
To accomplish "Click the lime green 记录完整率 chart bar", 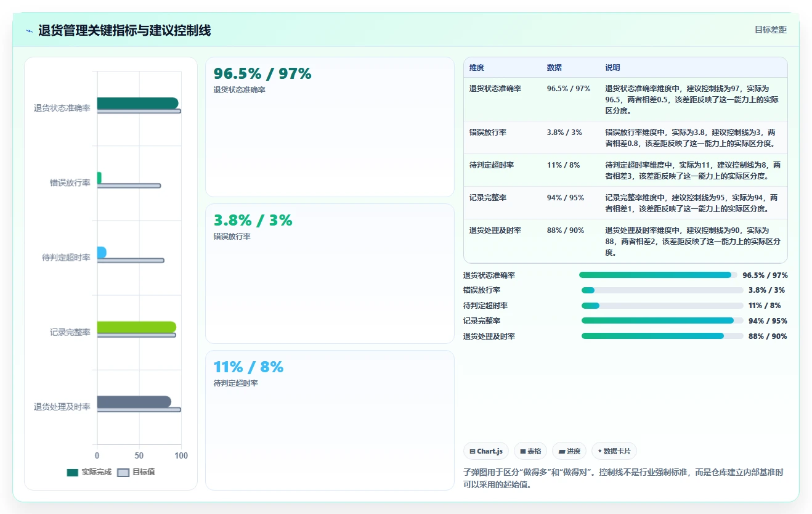I will 137,327.
